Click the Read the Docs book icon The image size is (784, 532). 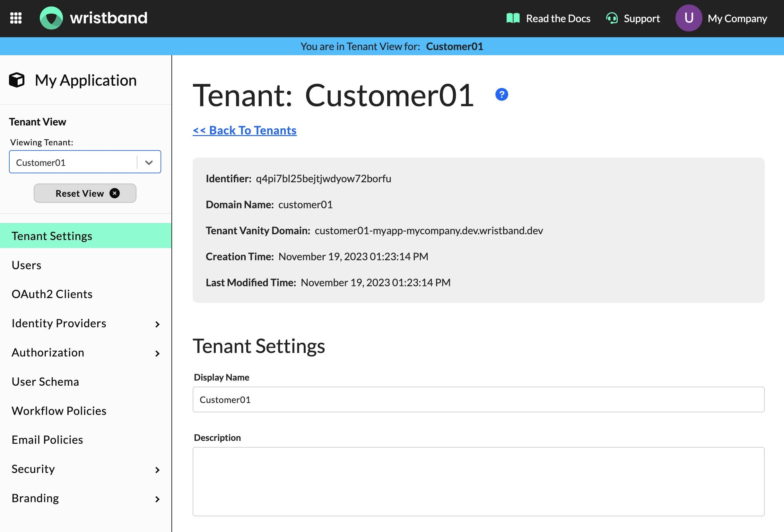click(x=513, y=18)
